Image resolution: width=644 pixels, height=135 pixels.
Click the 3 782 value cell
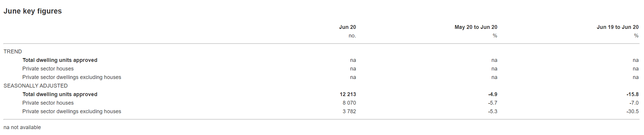(x=349, y=111)
